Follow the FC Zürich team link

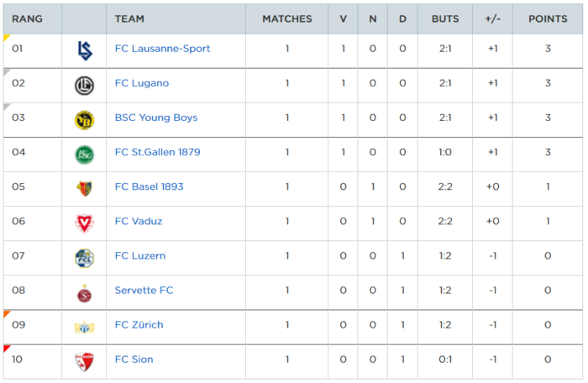[x=139, y=324]
